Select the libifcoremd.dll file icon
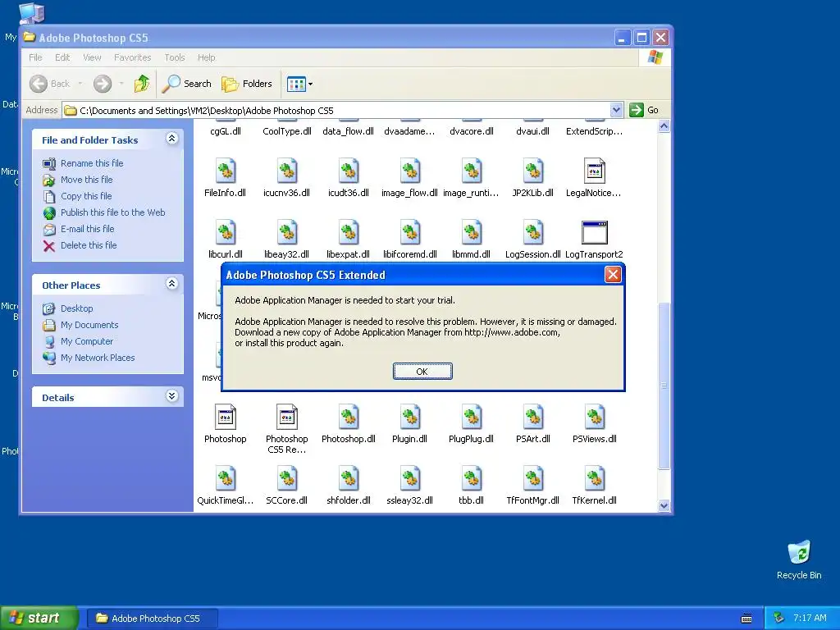This screenshot has width=840, height=630. pyautogui.click(x=410, y=232)
